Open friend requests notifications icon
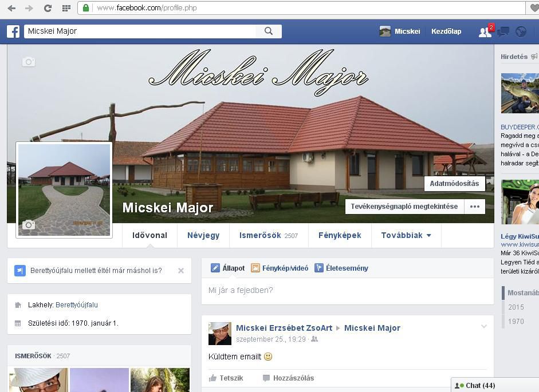539x392 pixels. [x=485, y=31]
